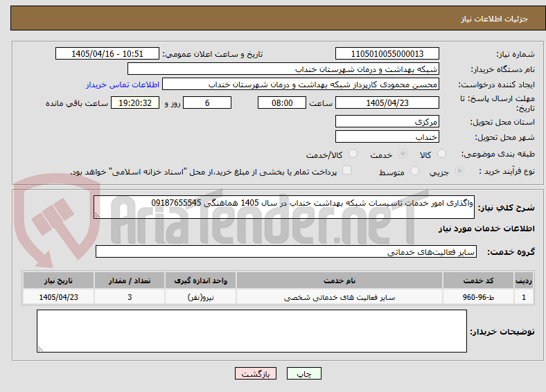
Task: Click the ساعت باقی مانده label
Action: [77, 103]
